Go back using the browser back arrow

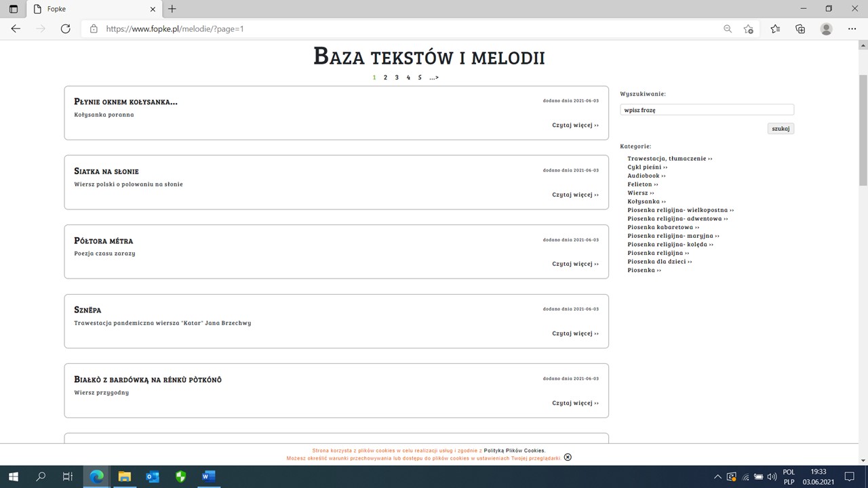pyautogui.click(x=16, y=29)
